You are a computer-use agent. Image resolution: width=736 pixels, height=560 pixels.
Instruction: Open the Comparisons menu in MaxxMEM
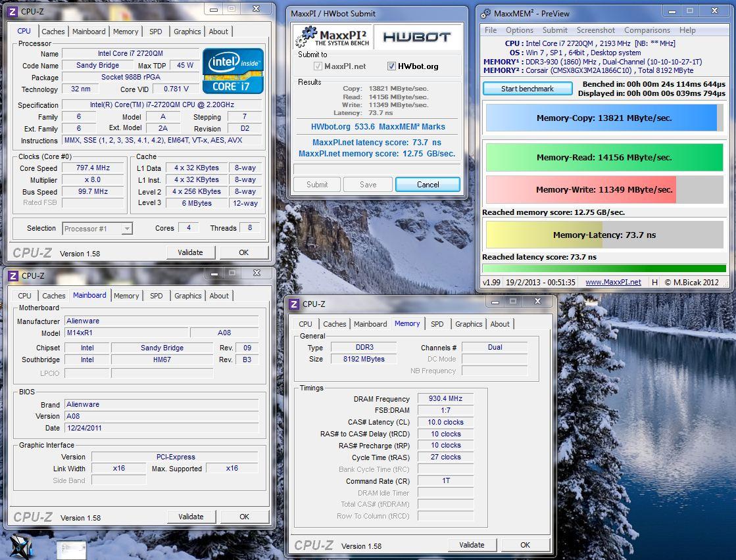click(x=647, y=30)
